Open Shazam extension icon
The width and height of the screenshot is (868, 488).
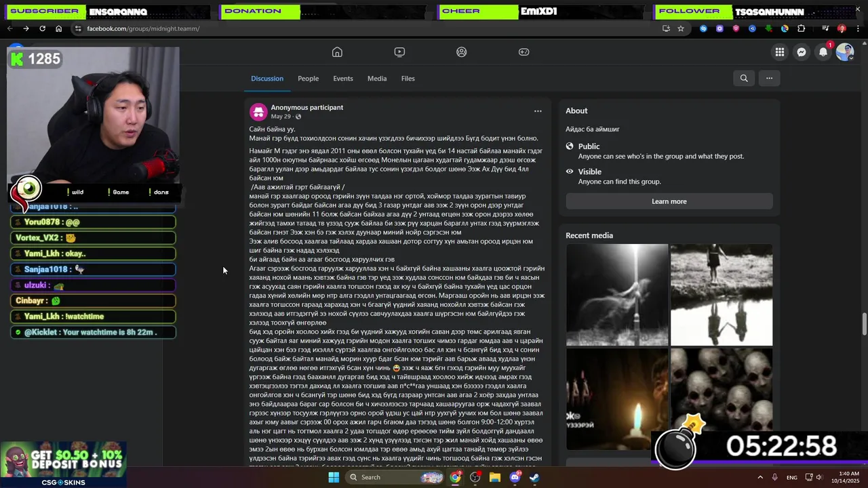click(703, 28)
